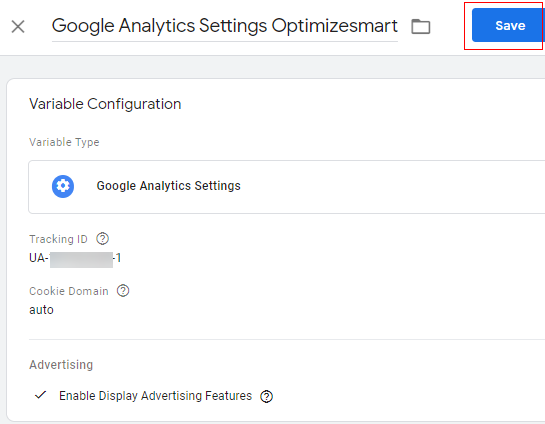Viewport: 545px width, 424px height.
Task: Click the Cookie Domain label text
Action: click(69, 291)
